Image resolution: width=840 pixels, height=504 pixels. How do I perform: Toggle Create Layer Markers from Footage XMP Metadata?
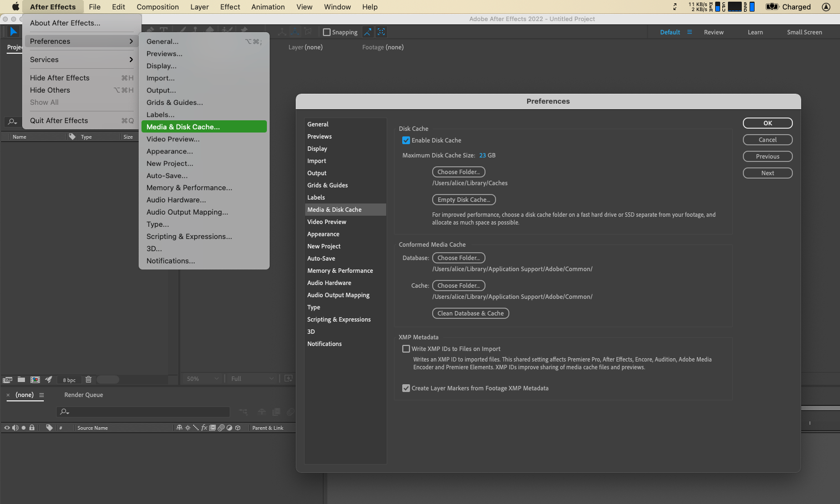coord(406,388)
